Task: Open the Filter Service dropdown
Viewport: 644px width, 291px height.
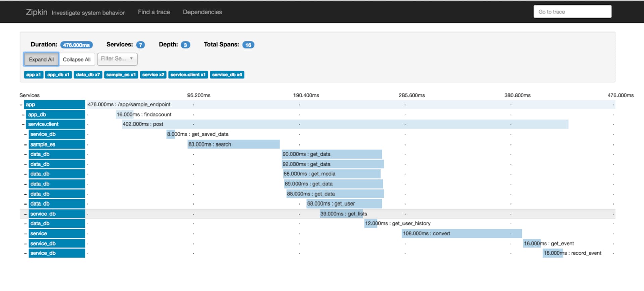Action: (117, 59)
